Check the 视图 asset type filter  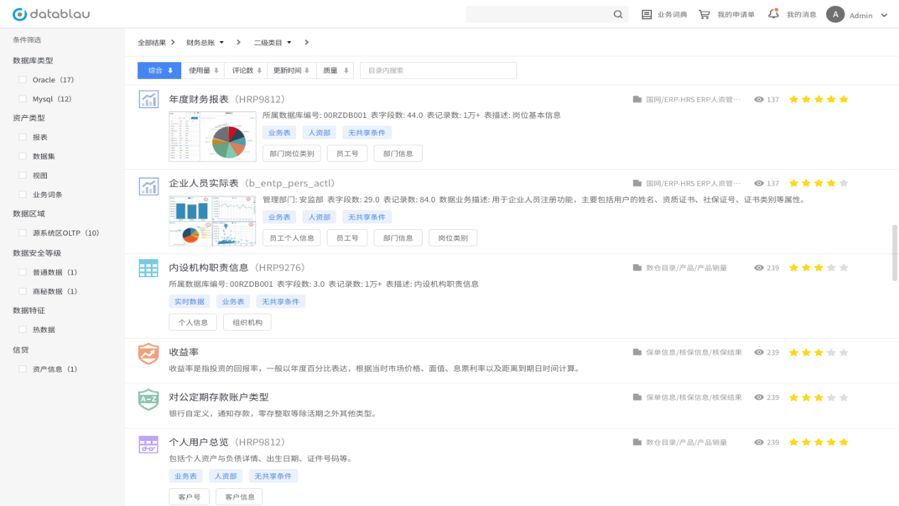point(22,175)
